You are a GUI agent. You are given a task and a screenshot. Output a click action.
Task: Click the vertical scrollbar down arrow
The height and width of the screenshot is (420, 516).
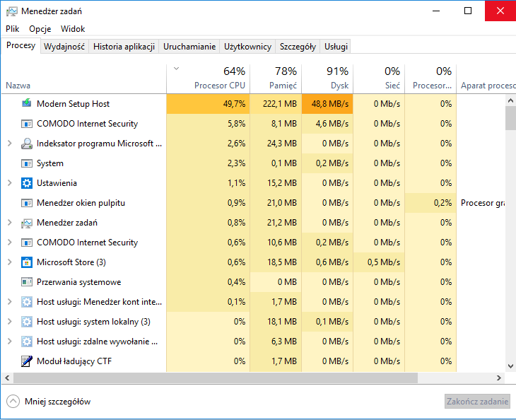tap(510, 366)
